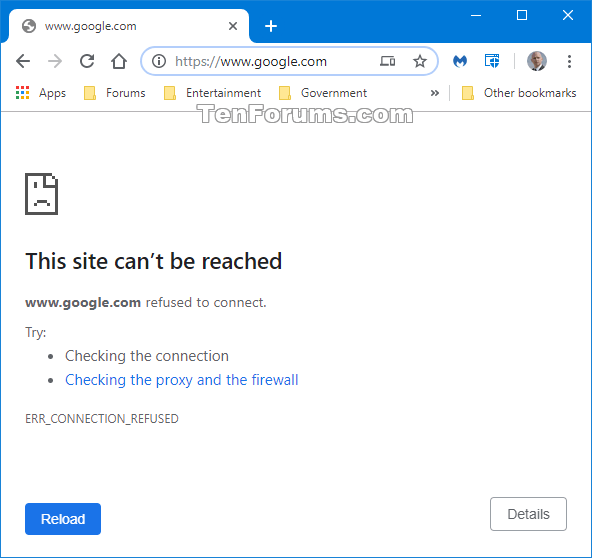Viewport: 592px width, 558px height.
Task: Open a new tab with plus button
Action: tap(271, 26)
